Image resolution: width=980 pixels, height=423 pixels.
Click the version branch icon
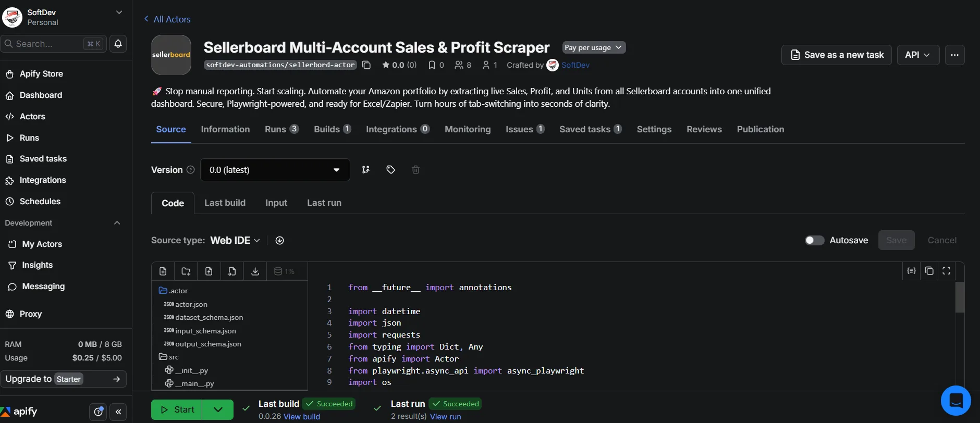pos(366,170)
